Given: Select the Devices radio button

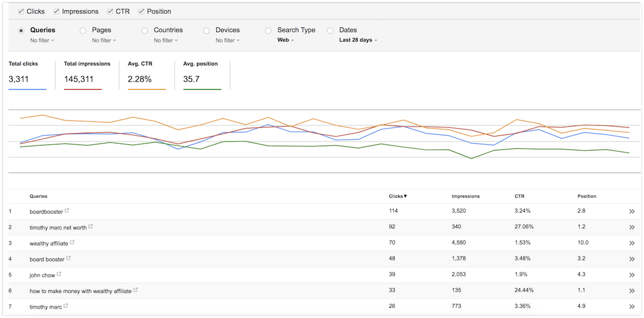Looking at the screenshot, I should pos(207,31).
